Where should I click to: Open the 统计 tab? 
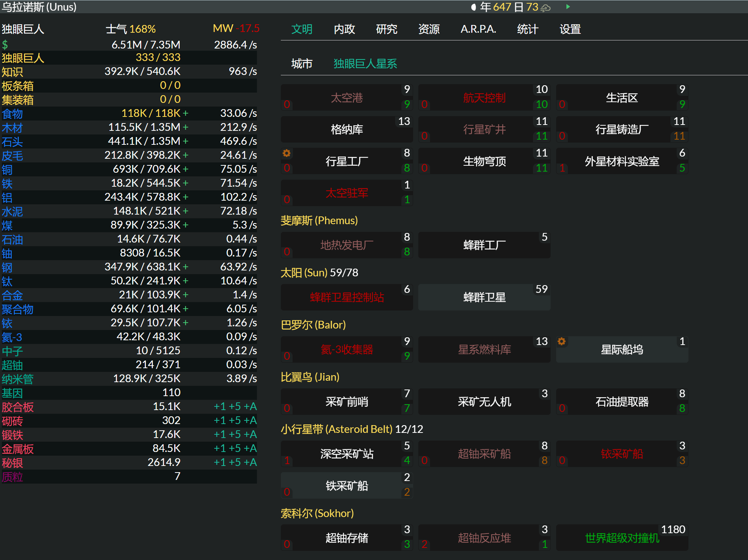tap(528, 29)
